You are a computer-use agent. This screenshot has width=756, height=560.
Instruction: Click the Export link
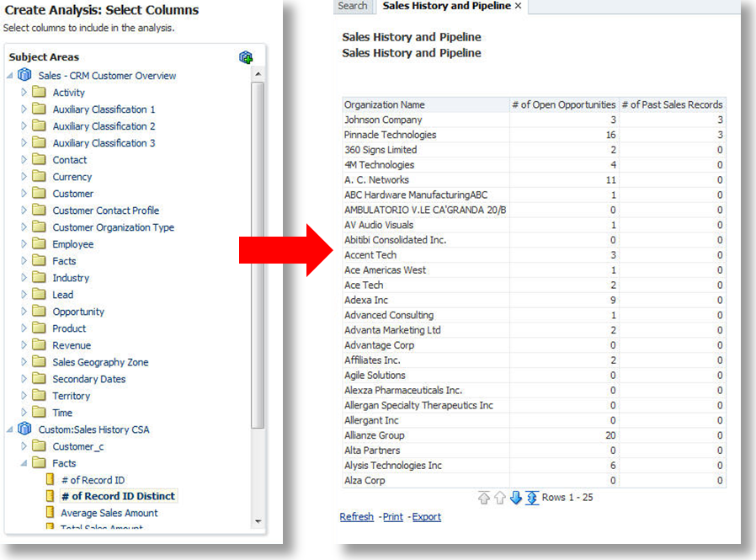[426, 517]
